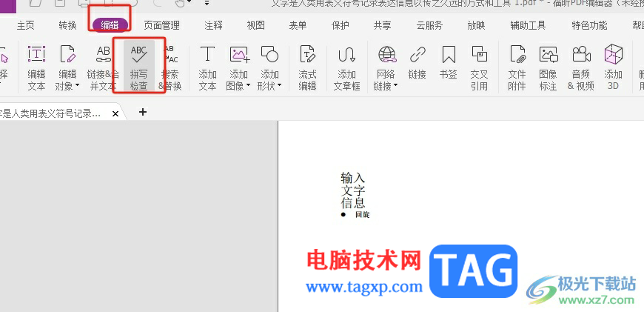Go to the 表单 (Form) tab
The width and height of the screenshot is (644, 312).
pyautogui.click(x=298, y=25)
